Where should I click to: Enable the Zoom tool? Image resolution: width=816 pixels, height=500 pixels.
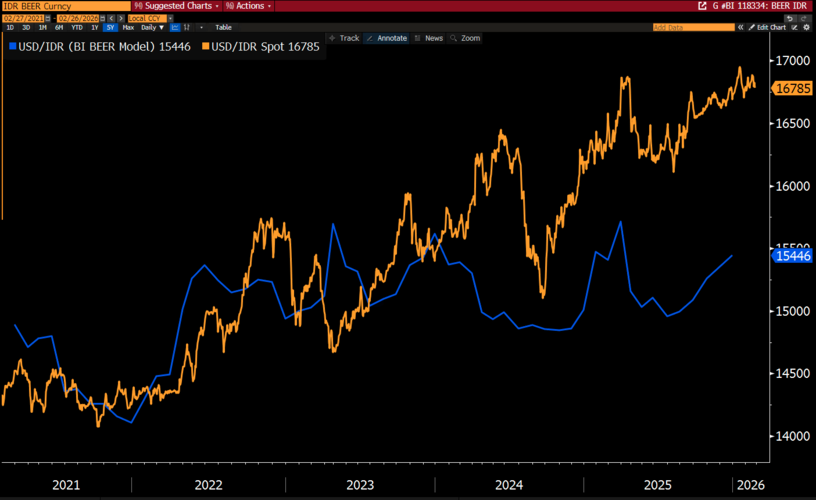tap(465, 38)
